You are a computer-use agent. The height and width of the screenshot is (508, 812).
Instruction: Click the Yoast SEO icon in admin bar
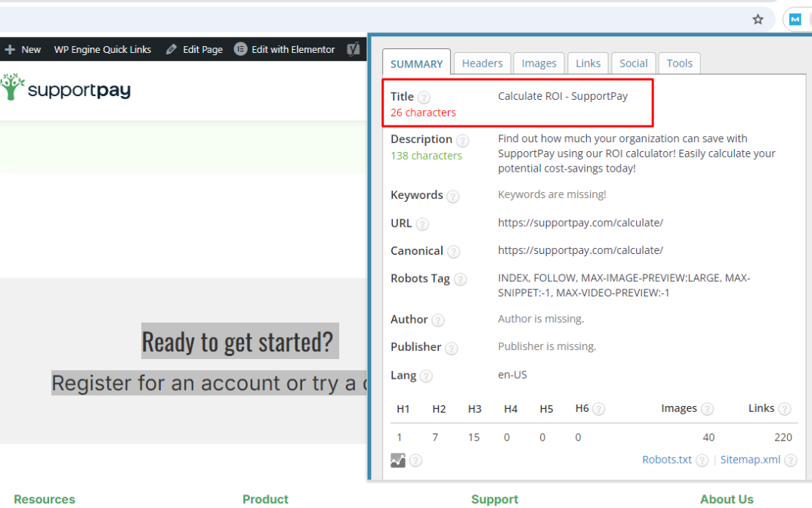coord(353,49)
